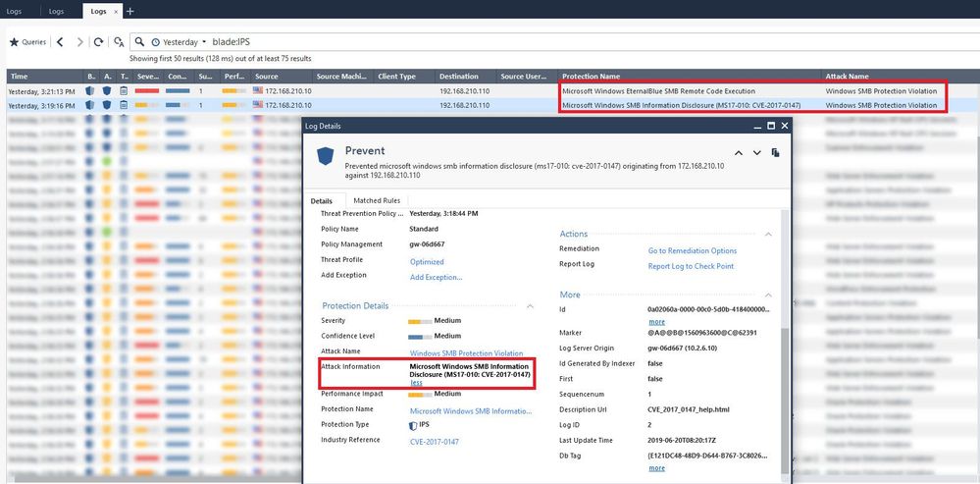The image size is (980, 484).
Task: Open the Optimized threat profile link
Action: [427, 262]
